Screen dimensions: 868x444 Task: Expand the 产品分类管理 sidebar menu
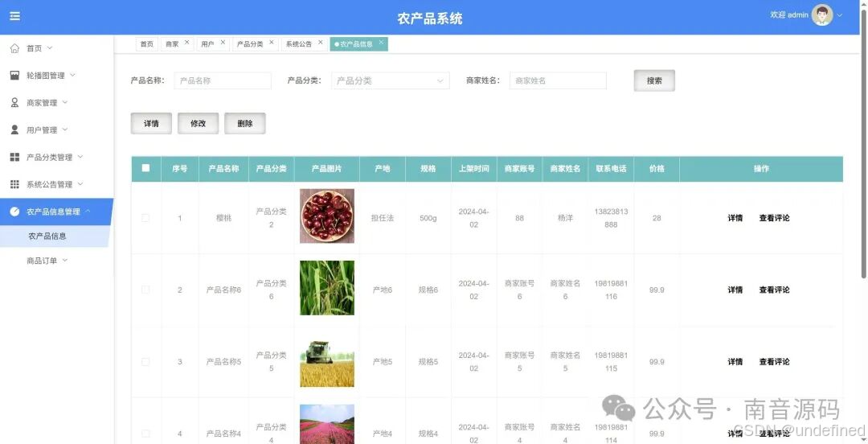80,156
